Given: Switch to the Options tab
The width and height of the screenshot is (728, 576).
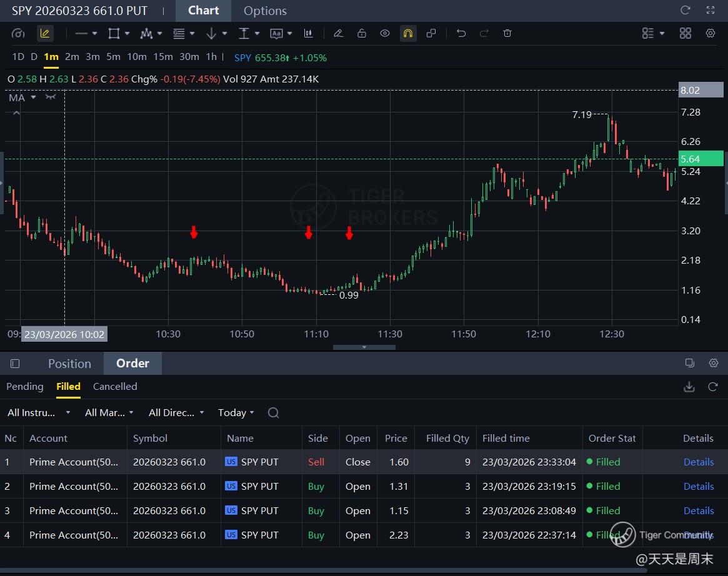Looking at the screenshot, I should coord(265,11).
